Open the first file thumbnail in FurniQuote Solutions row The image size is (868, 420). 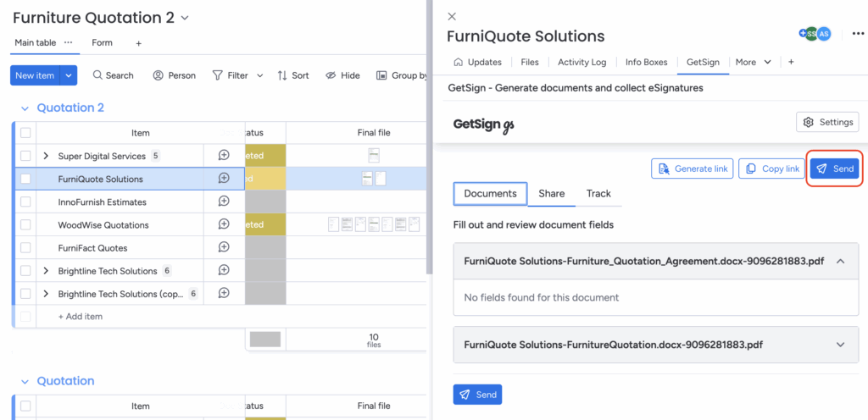(368, 179)
